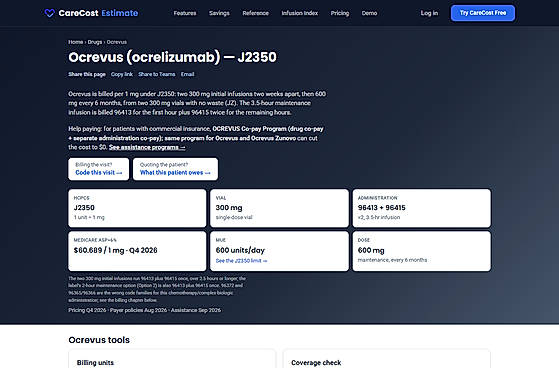Click the Ocrevus (ocrelizumab) — J2350 heading

(173, 57)
